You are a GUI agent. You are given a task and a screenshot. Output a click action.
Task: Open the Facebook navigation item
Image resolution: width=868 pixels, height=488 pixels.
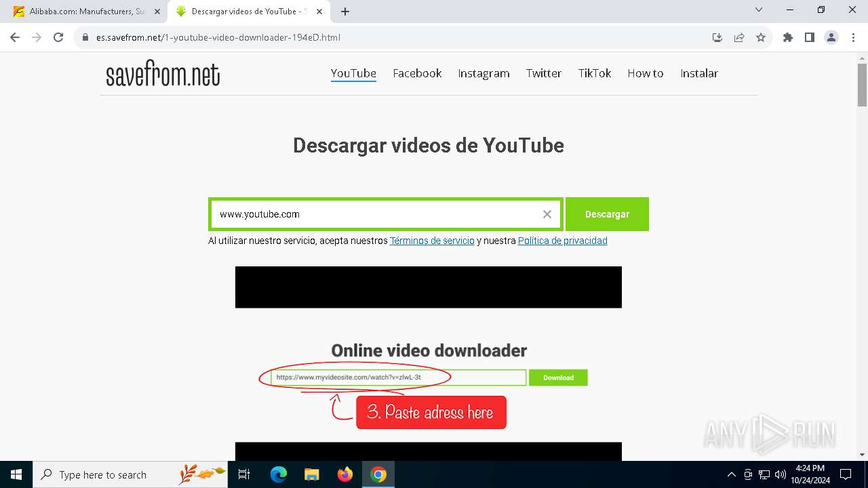[417, 73]
